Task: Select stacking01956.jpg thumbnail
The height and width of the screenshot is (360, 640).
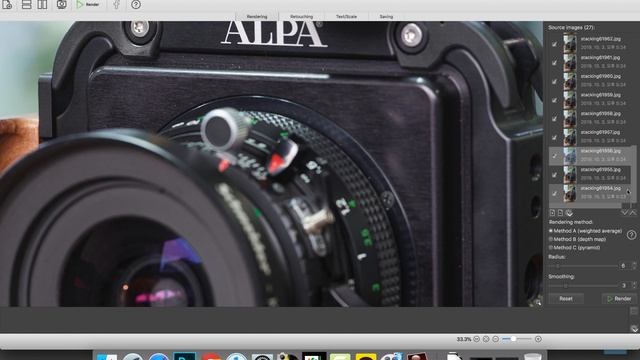Action: point(570,156)
